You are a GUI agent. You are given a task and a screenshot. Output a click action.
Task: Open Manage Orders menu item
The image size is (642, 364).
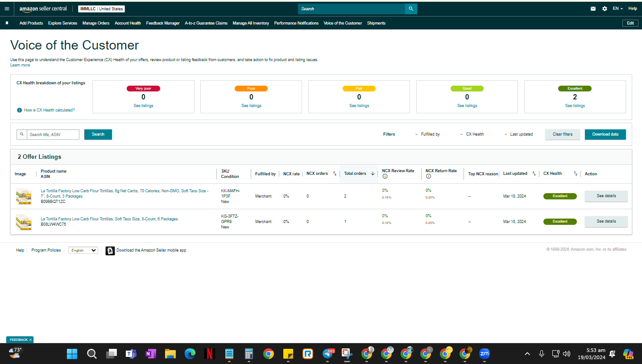pos(96,23)
